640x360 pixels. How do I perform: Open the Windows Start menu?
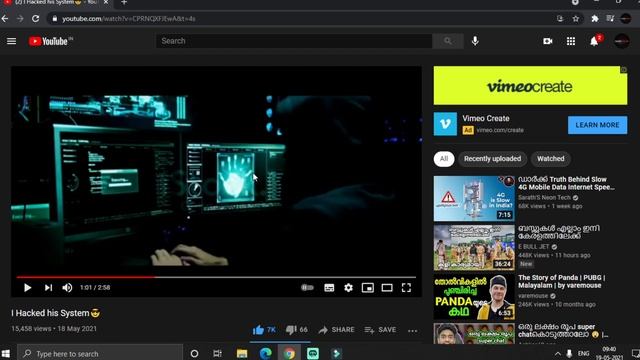point(6,353)
